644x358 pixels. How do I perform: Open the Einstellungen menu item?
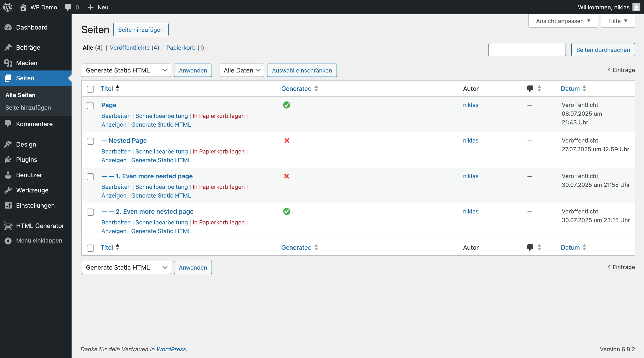35,205
